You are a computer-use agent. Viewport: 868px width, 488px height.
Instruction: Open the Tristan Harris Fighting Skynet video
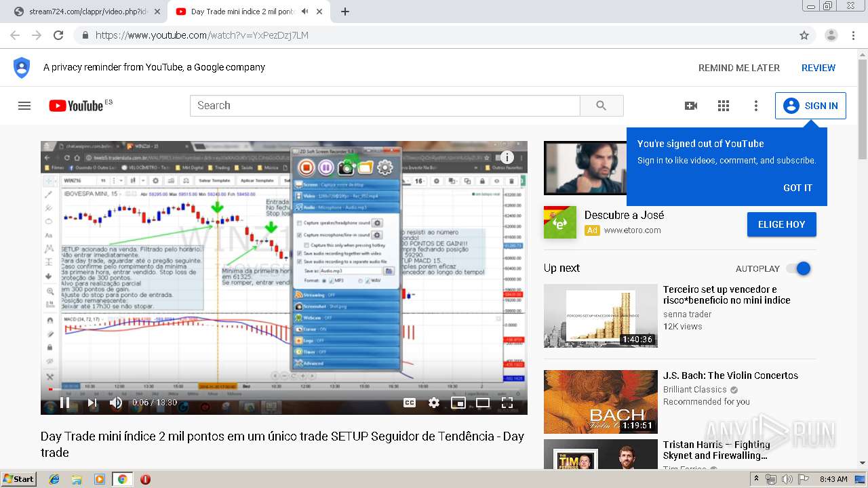716,450
